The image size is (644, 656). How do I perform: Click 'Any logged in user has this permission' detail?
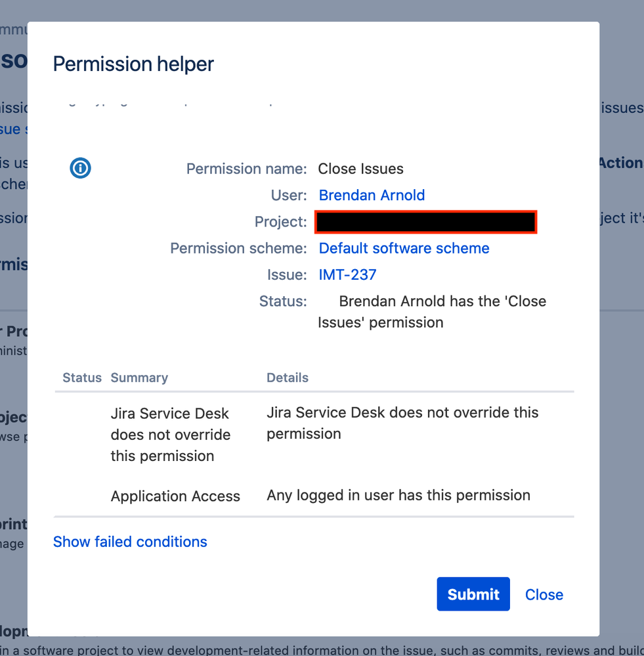(x=398, y=495)
